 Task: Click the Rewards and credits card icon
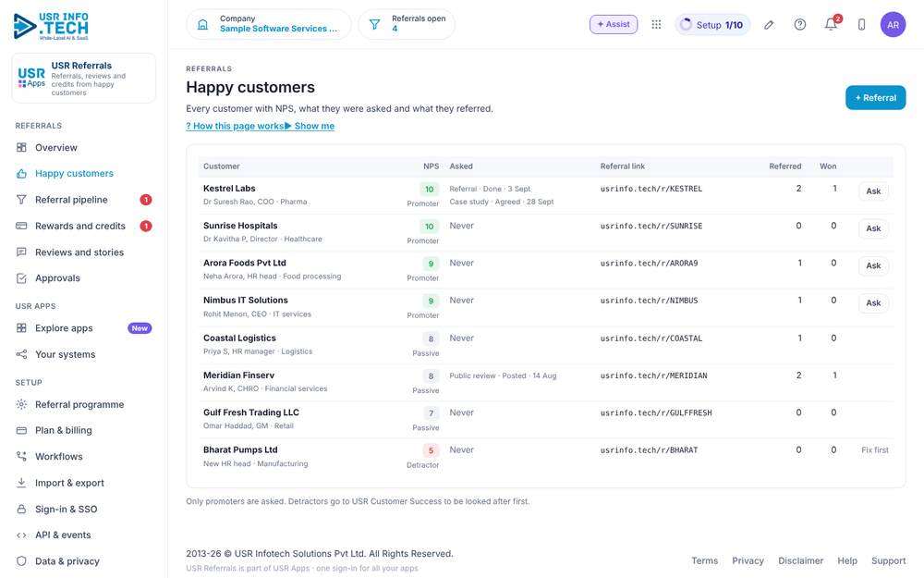(21, 226)
